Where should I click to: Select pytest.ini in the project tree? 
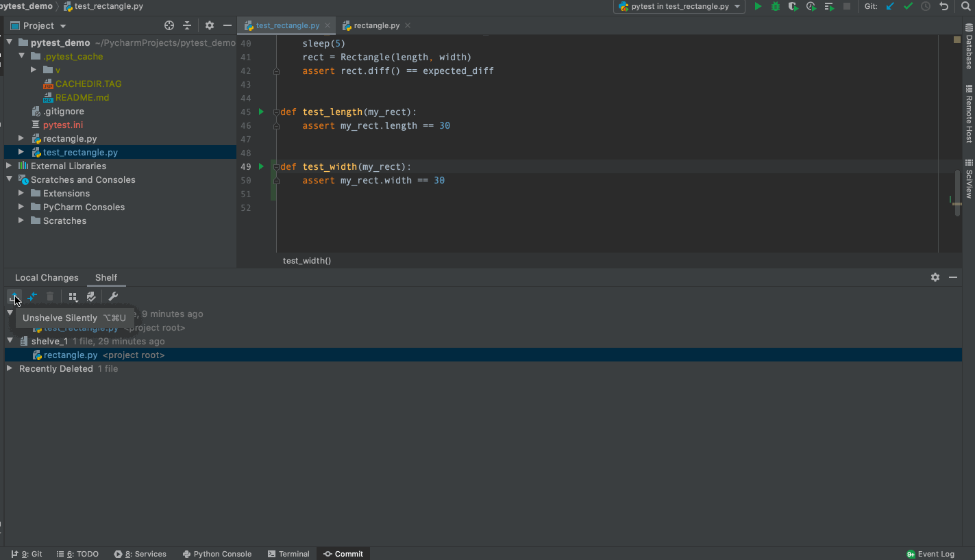[63, 125]
